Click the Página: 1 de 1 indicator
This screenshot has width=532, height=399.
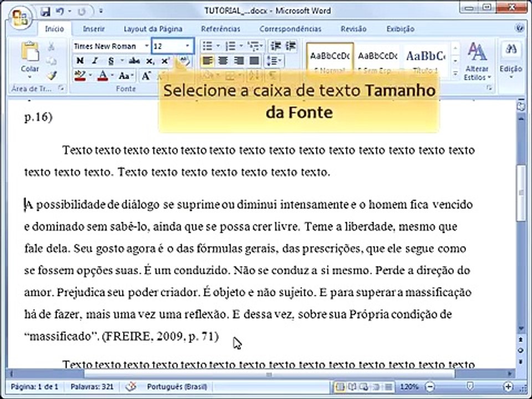34,386
